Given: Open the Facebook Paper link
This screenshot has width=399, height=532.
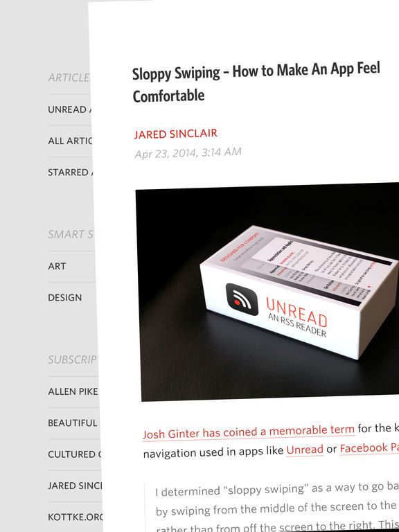Looking at the screenshot, I should click(x=369, y=448).
